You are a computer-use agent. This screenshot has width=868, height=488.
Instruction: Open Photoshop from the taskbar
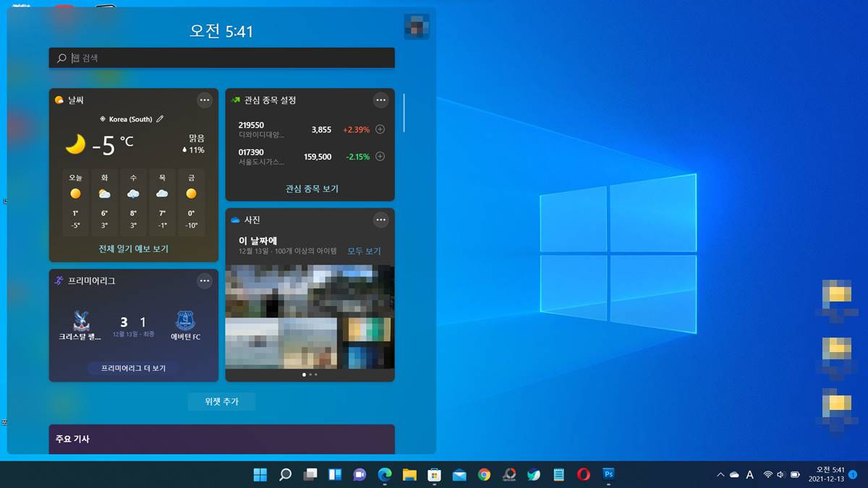[x=609, y=474]
